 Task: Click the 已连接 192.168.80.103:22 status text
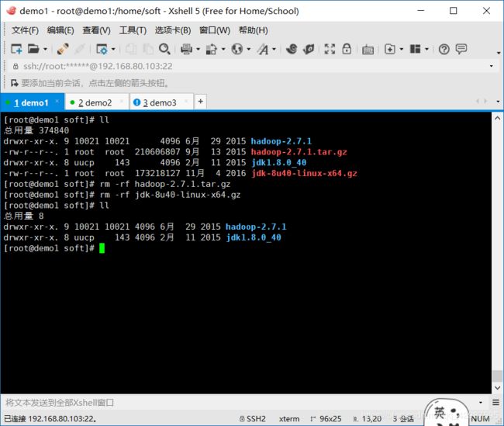[x=50, y=419]
